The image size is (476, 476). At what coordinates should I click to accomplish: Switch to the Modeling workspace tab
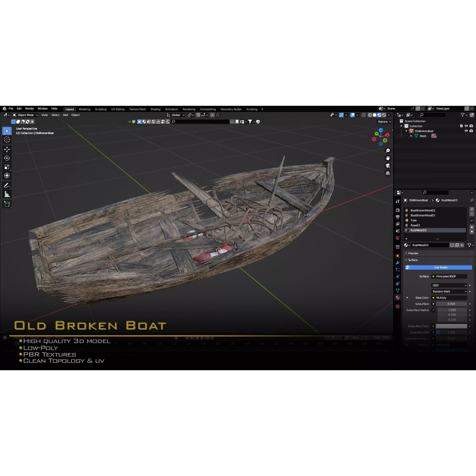pyautogui.click(x=84, y=109)
